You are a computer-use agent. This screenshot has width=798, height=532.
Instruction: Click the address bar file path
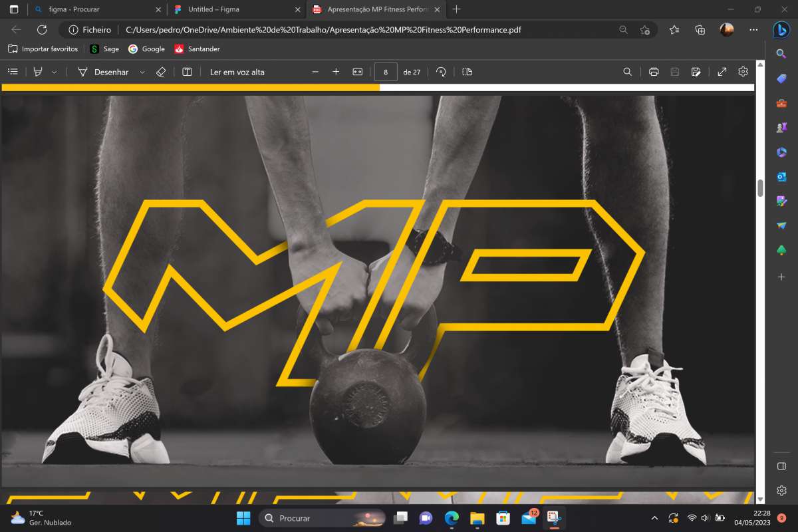coord(323,29)
